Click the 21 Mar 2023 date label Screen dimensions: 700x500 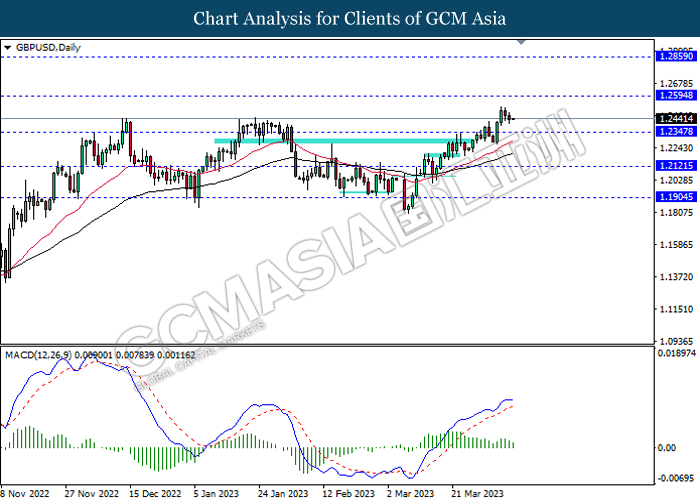478,493
